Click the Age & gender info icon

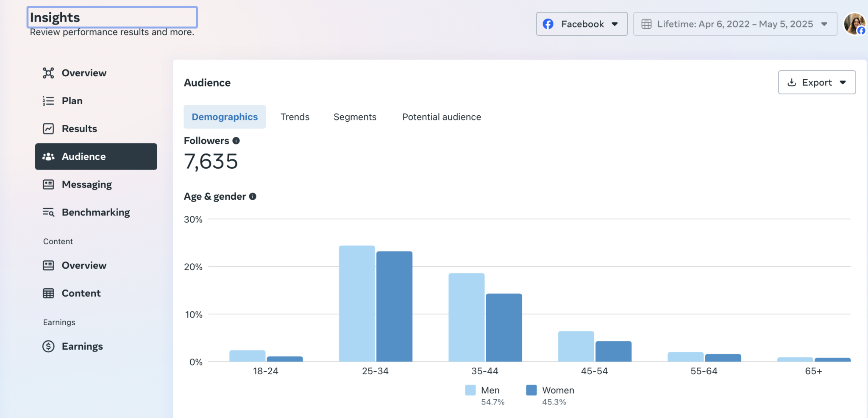[253, 196]
